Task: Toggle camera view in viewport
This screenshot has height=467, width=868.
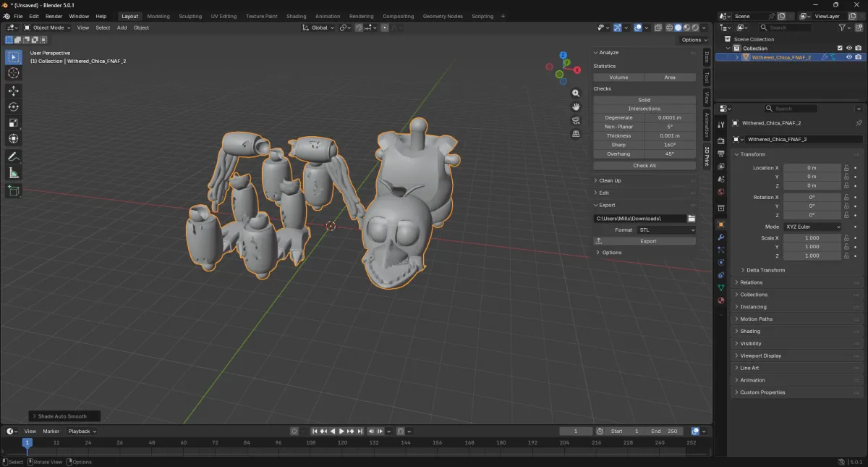Action: (576, 120)
